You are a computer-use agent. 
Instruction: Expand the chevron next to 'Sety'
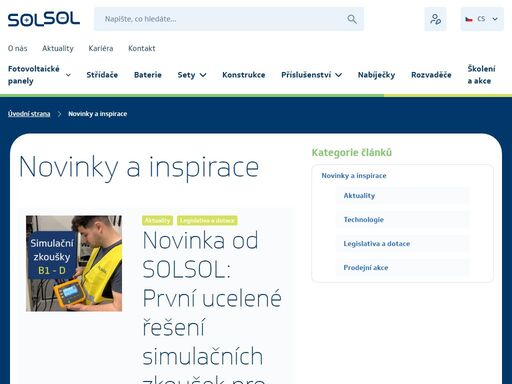(203, 75)
